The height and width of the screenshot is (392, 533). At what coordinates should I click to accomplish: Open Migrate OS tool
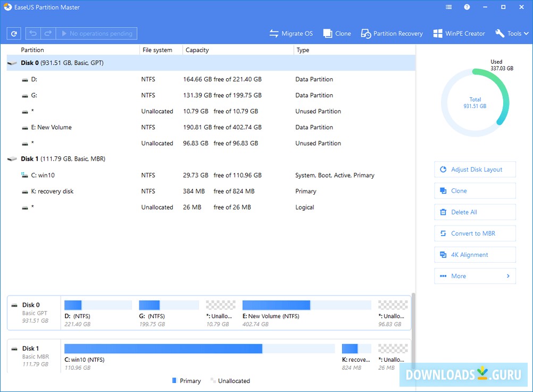click(x=291, y=34)
